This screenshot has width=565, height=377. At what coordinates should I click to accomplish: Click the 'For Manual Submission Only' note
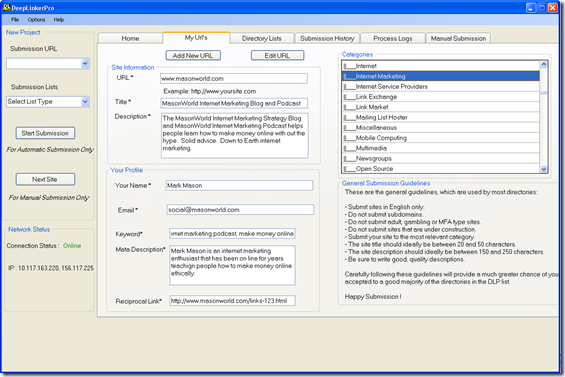(x=49, y=198)
